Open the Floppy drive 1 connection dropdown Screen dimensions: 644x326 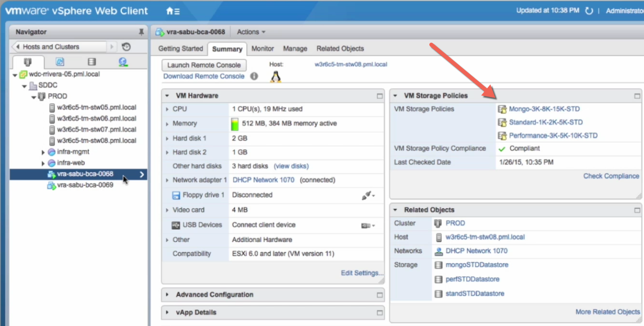(368, 195)
